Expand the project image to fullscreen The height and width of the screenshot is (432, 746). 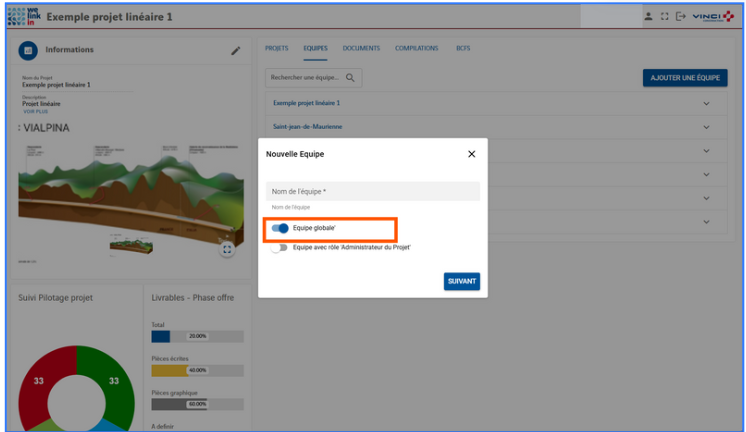pyautogui.click(x=227, y=250)
